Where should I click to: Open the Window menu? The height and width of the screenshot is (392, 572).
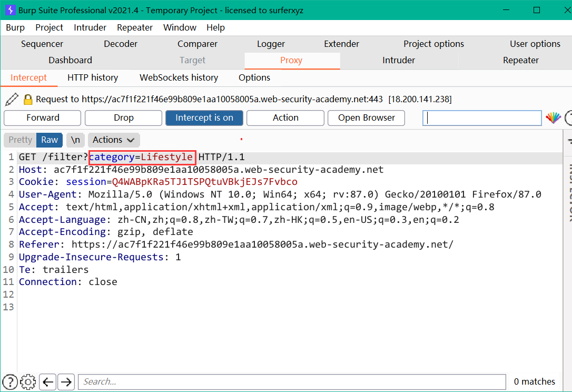point(180,28)
